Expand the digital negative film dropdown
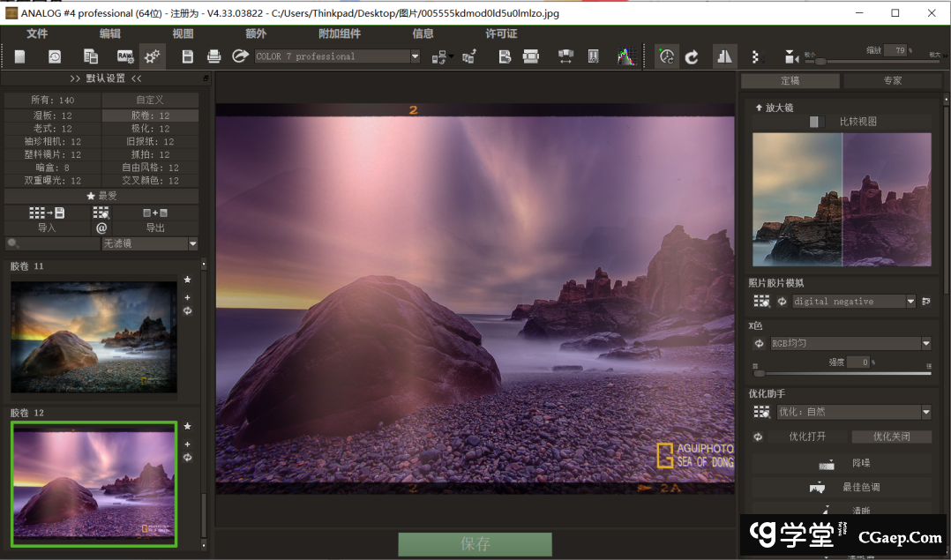951x560 pixels. click(x=910, y=302)
